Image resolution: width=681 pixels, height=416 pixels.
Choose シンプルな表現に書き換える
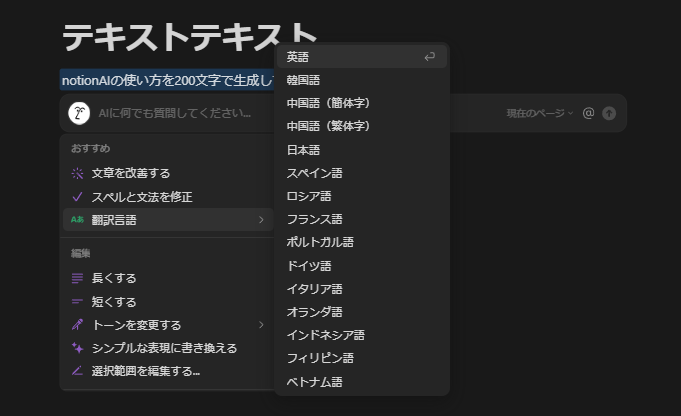168,348
